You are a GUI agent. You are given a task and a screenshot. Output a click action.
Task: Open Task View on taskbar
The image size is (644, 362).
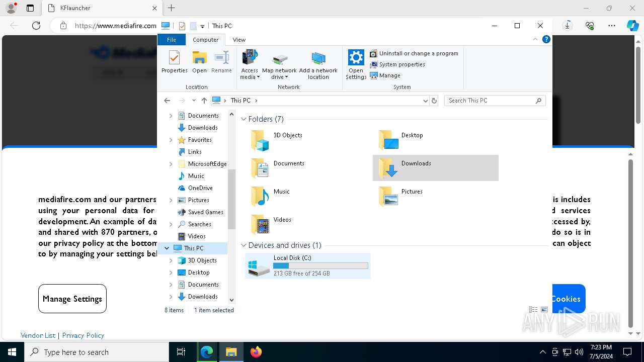tap(181, 352)
